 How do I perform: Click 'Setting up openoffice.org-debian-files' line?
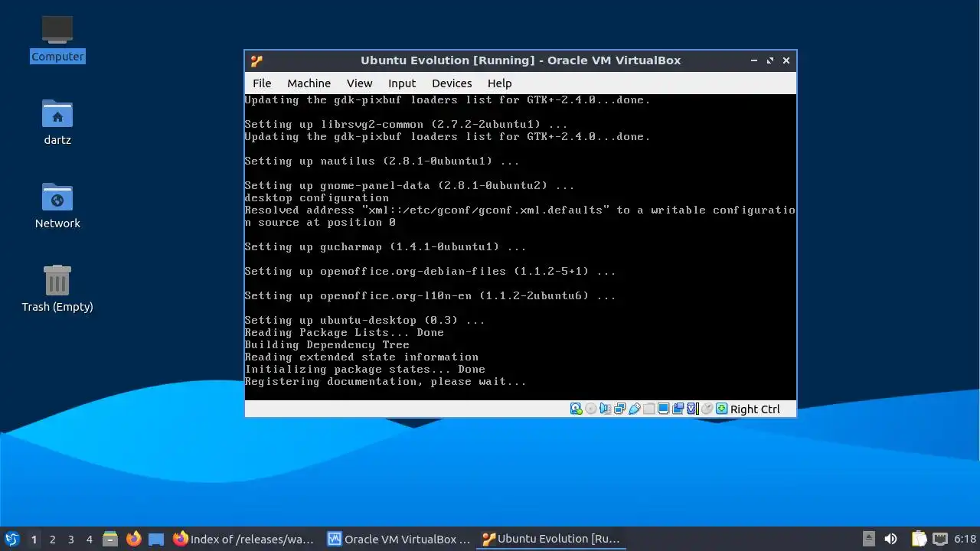[x=430, y=271]
